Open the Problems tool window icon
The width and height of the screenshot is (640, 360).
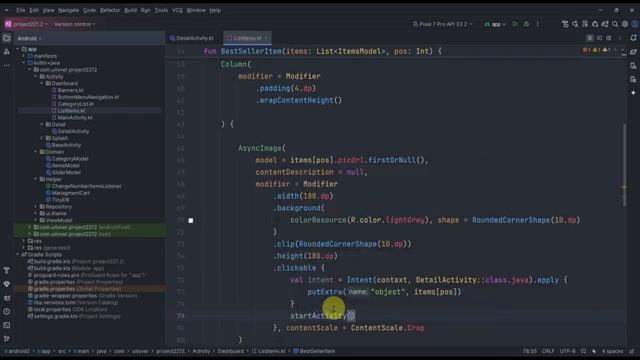click(x=7, y=311)
